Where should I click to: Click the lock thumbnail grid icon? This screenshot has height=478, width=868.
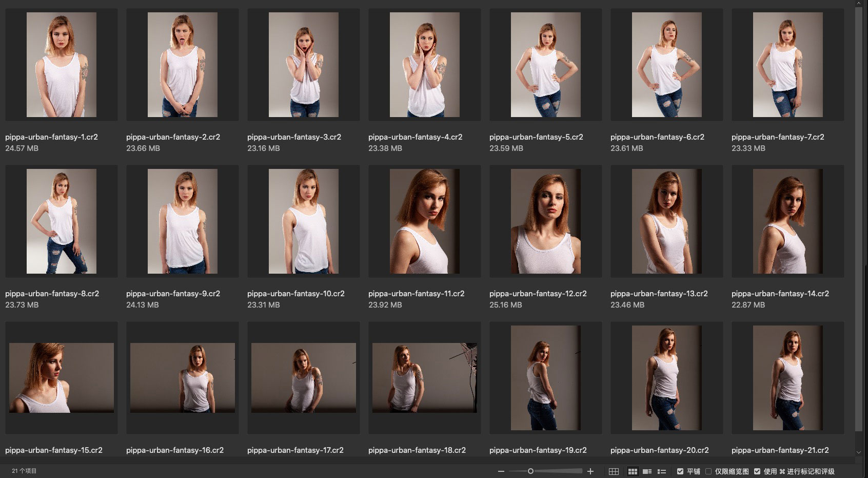point(614,471)
